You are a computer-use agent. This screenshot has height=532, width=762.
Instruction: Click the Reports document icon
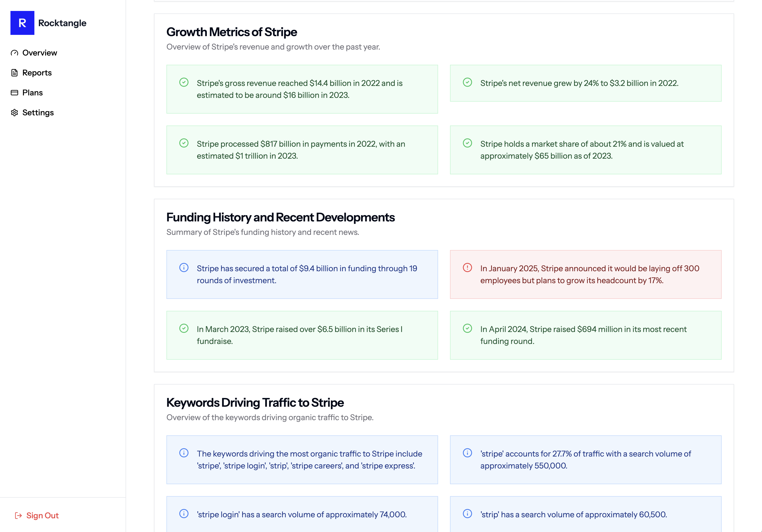pyautogui.click(x=14, y=73)
